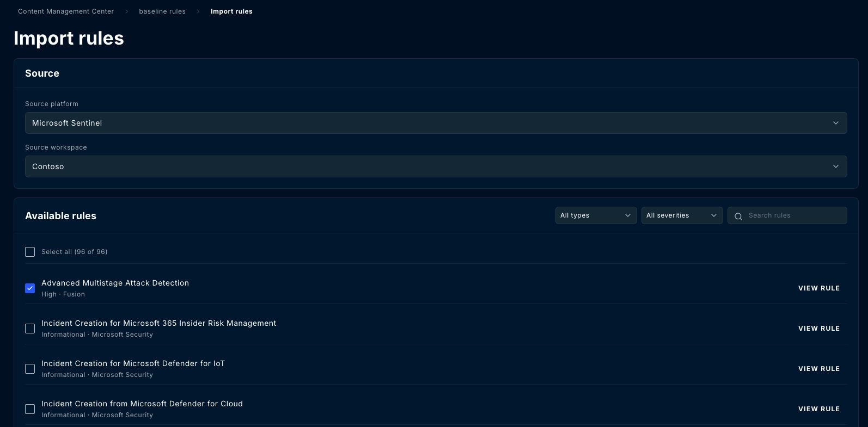Click the Source platform label
This screenshot has width=868, height=427.
coord(52,104)
